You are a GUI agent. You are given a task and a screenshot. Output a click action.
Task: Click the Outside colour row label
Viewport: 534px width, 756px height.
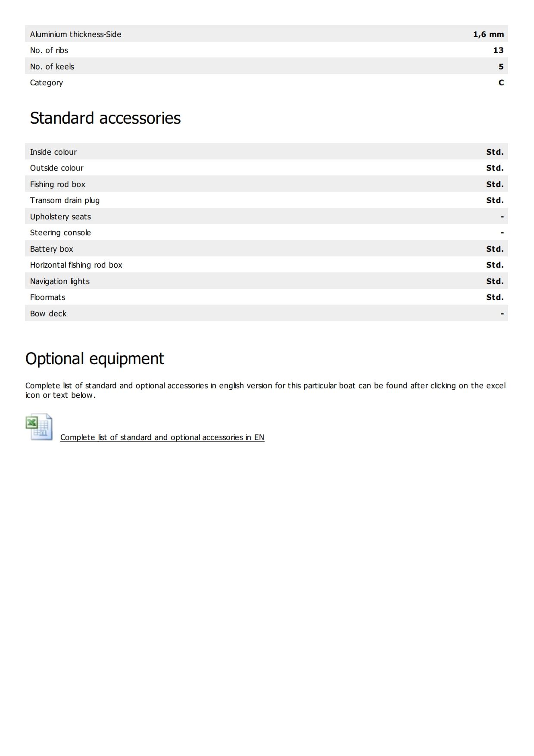(x=57, y=168)
